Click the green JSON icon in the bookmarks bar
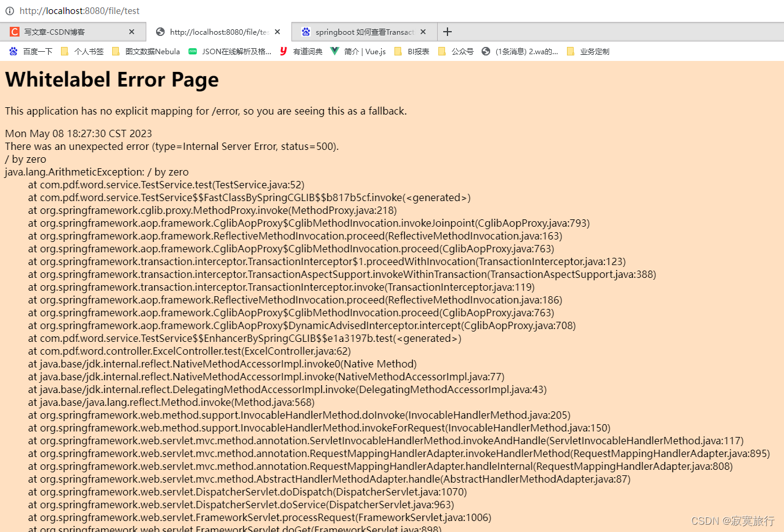 (x=193, y=52)
